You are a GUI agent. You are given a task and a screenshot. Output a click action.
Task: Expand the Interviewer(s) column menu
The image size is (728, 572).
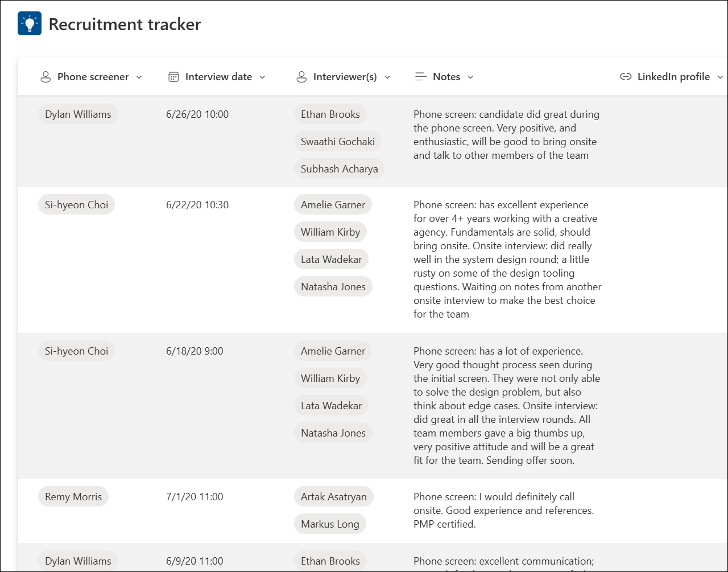387,77
